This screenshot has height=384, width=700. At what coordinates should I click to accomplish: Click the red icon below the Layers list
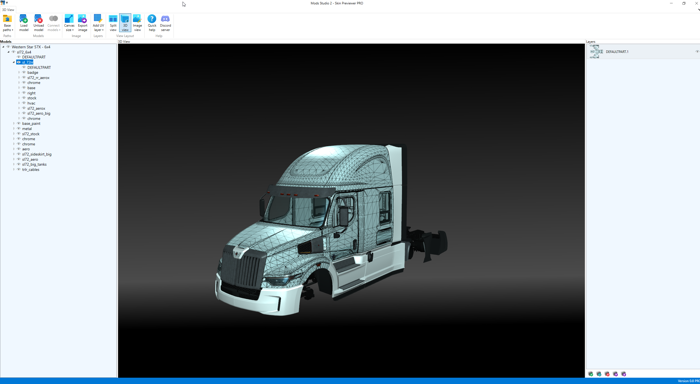coord(607,374)
